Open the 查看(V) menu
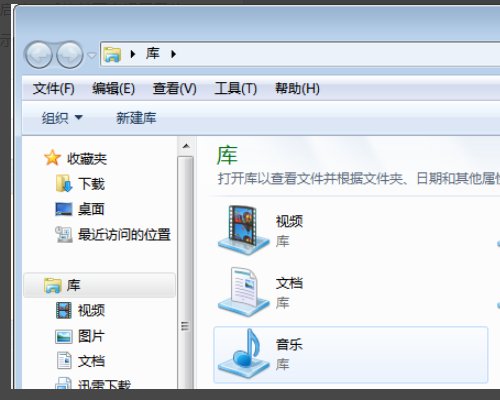The width and height of the screenshot is (500, 400). tap(174, 89)
